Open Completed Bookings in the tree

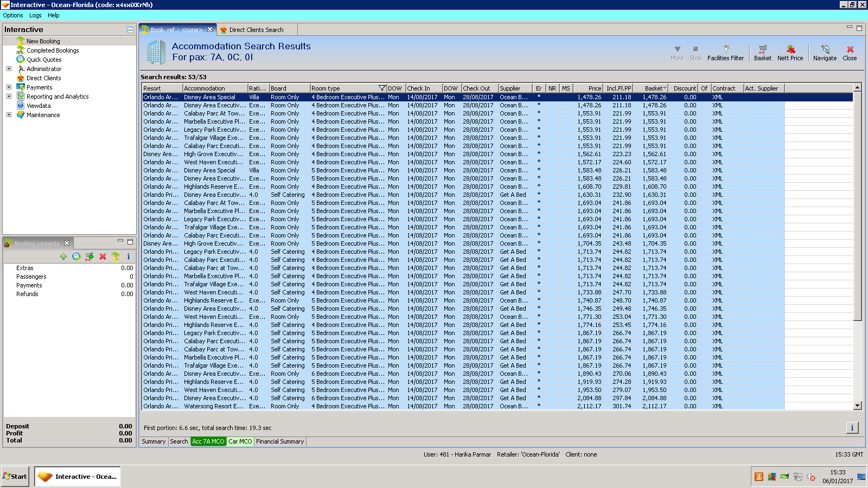[x=53, y=50]
